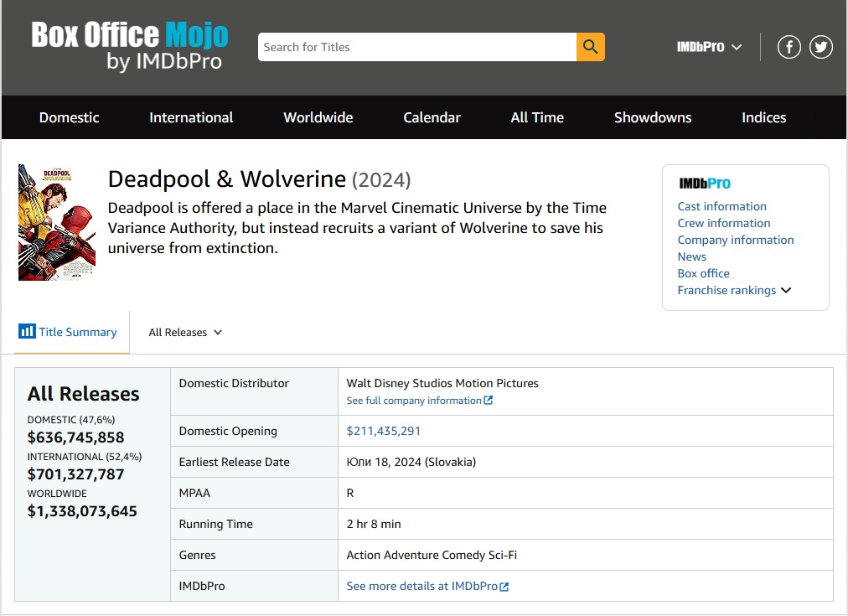Click the orange search magnifier button
This screenshot has width=848, height=616.
coord(591,47)
